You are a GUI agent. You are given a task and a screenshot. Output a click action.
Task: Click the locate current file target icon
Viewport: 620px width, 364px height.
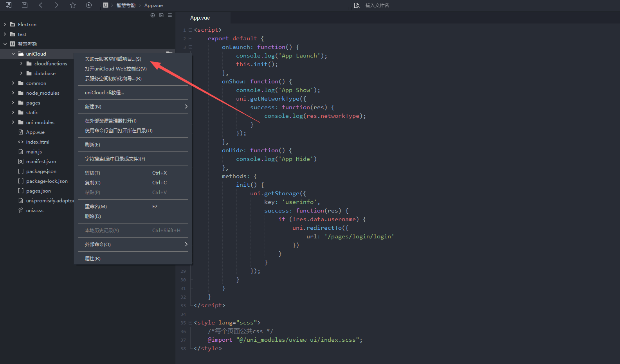pos(153,15)
